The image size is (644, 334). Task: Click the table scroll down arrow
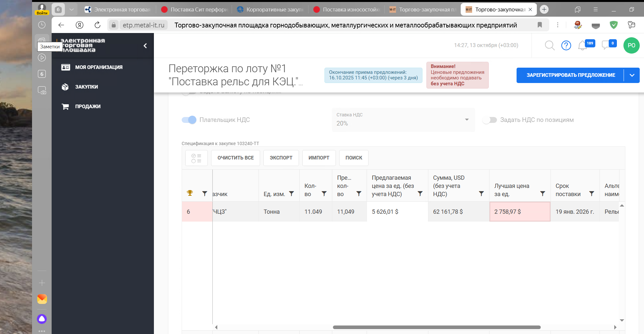pyautogui.click(x=622, y=320)
